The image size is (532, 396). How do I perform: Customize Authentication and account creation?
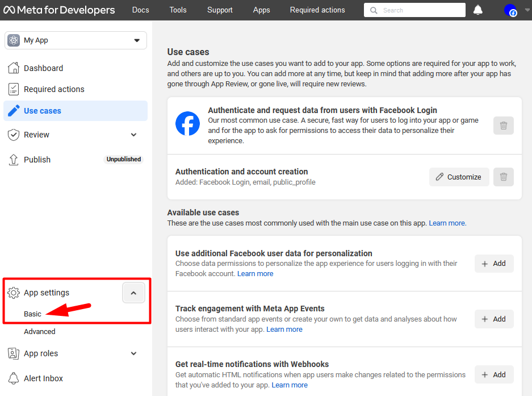(459, 177)
